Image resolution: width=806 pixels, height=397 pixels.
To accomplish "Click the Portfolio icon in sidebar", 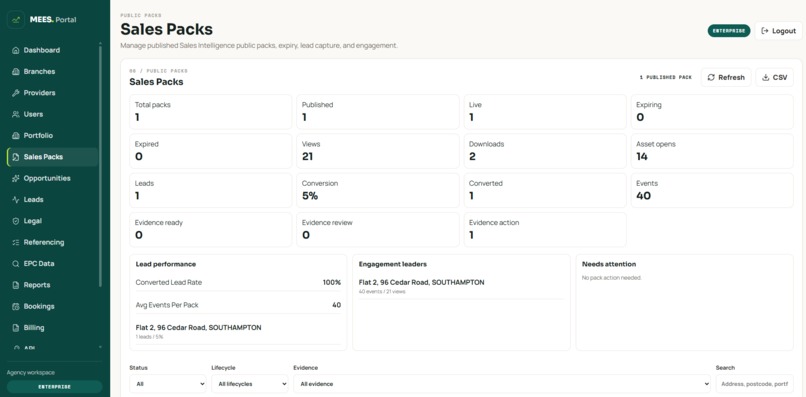I will (15, 136).
